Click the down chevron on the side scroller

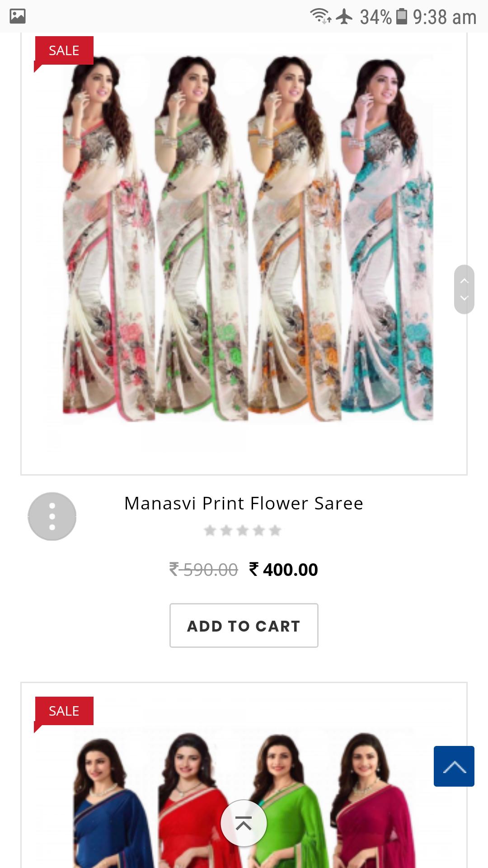pyautogui.click(x=464, y=298)
